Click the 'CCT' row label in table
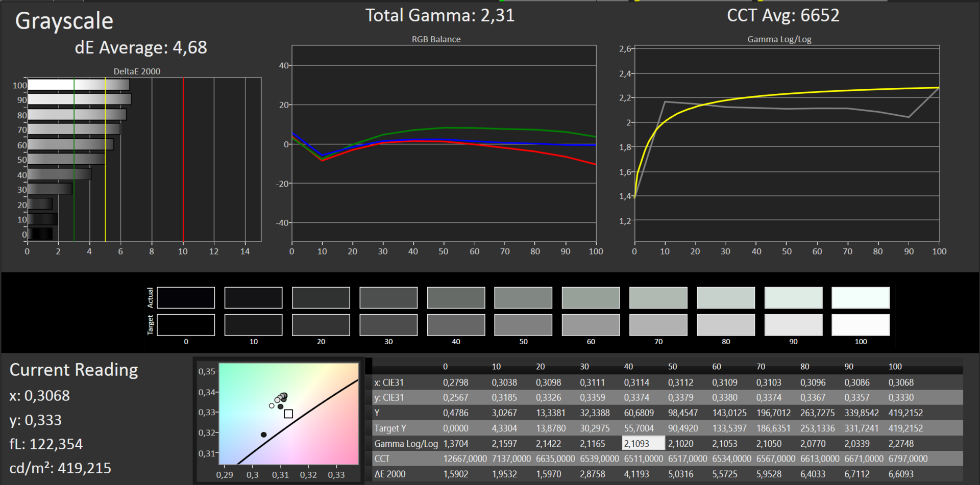The height and width of the screenshot is (485, 980). pos(382,458)
